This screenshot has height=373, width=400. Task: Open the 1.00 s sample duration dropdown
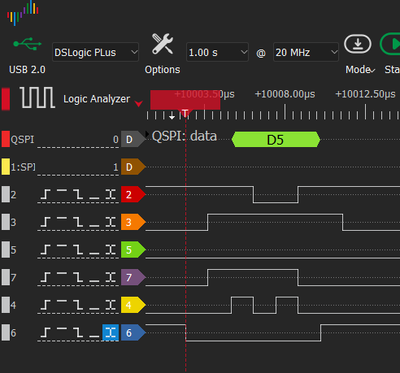pyautogui.click(x=217, y=52)
